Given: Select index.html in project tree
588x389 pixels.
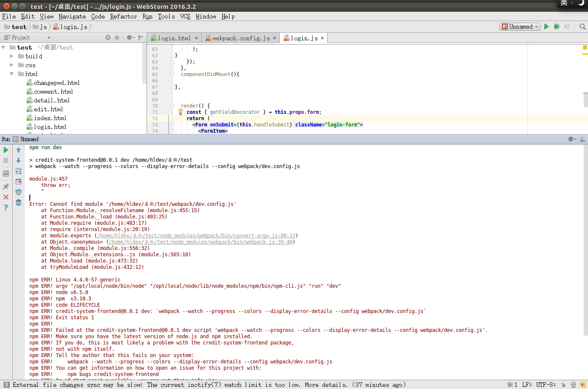Looking at the screenshot, I should coord(46,118).
